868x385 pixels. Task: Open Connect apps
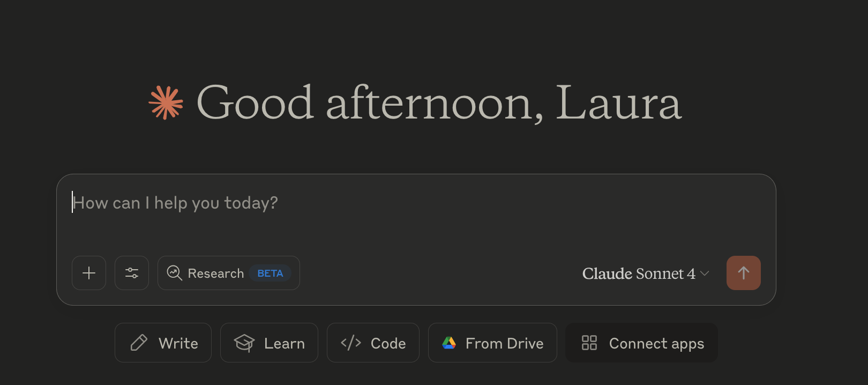641,343
